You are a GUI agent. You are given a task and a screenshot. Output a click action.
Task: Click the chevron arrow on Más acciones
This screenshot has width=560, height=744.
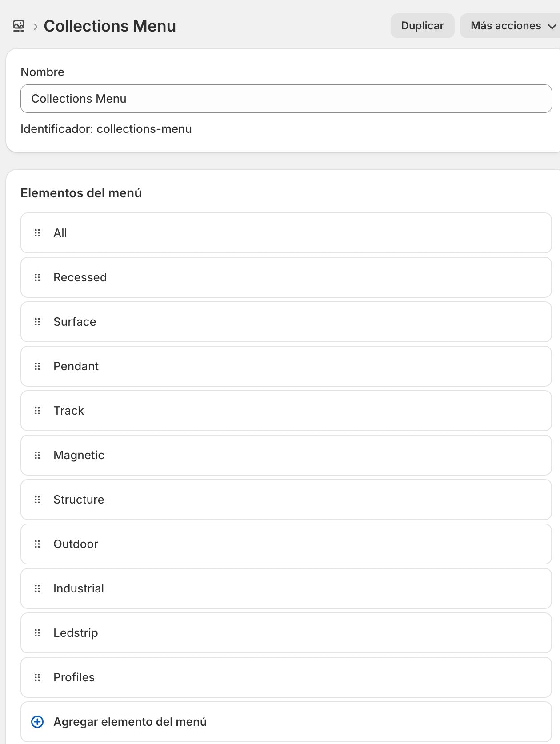[x=552, y=26]
